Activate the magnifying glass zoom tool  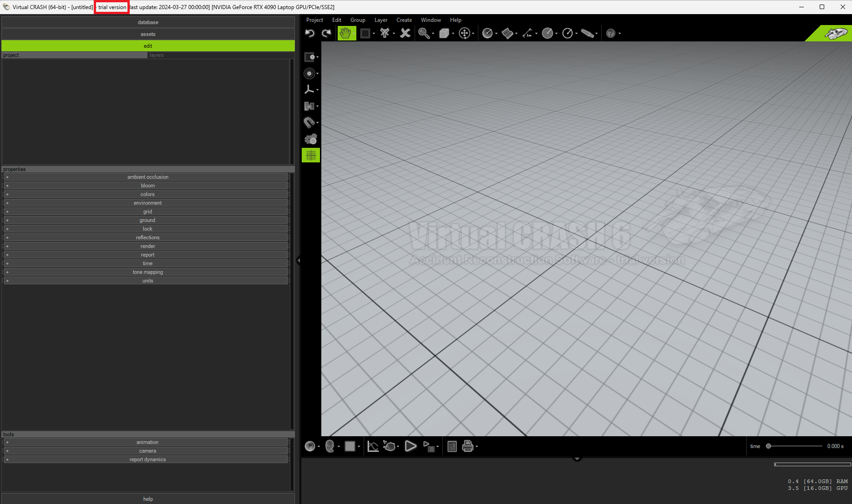click(424, 33)
